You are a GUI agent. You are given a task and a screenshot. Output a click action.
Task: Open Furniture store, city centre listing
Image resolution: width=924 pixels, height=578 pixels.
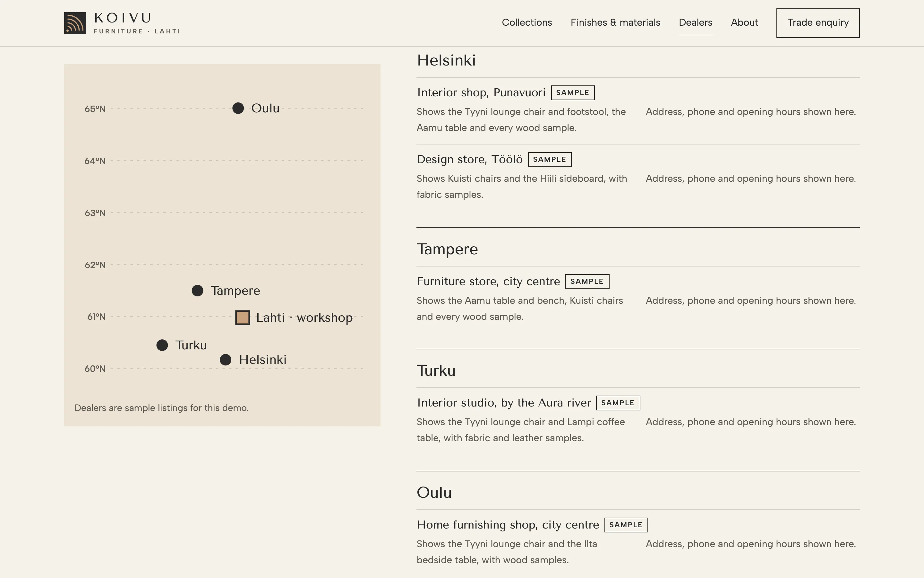pyautogui.click(x=488, y=281)
